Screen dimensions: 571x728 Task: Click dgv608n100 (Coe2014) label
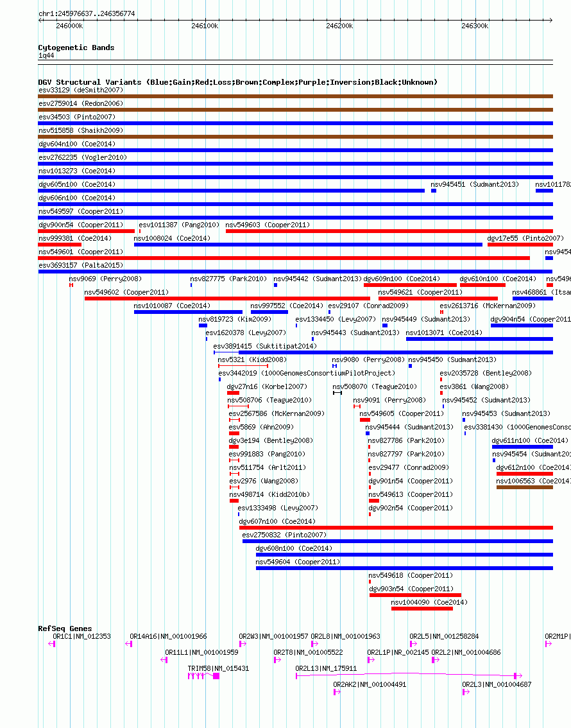(294, 548)
